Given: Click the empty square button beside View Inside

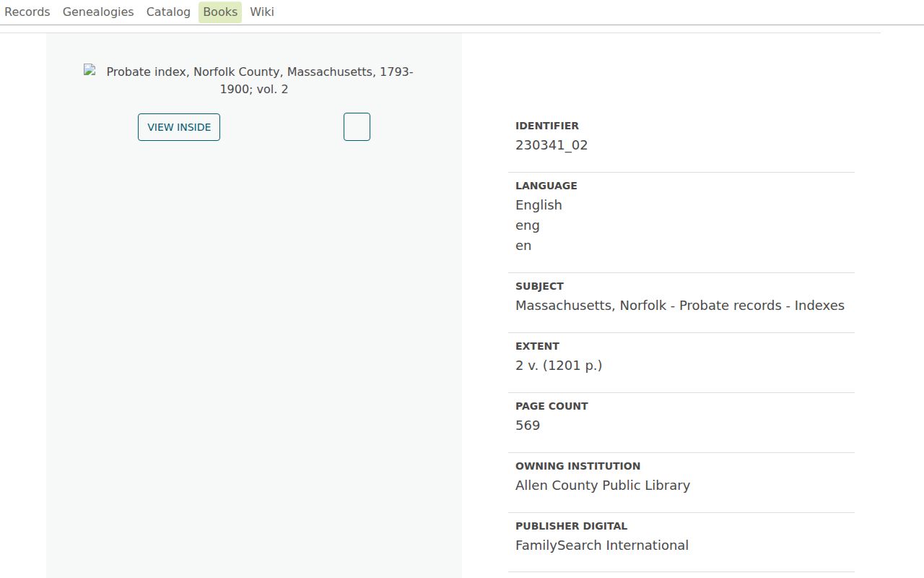Looking at the screenshot, I should [357, 127].
